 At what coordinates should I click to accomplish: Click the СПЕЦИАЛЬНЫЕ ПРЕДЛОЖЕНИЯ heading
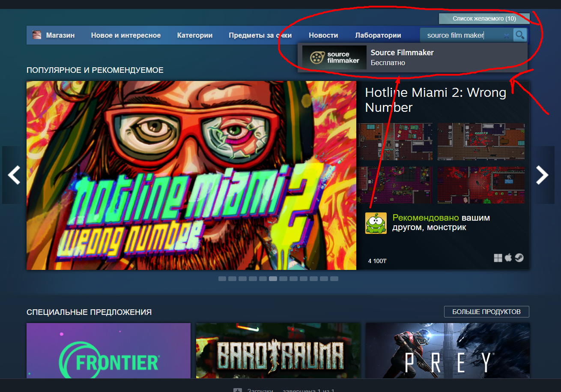[x=89, y=312]
